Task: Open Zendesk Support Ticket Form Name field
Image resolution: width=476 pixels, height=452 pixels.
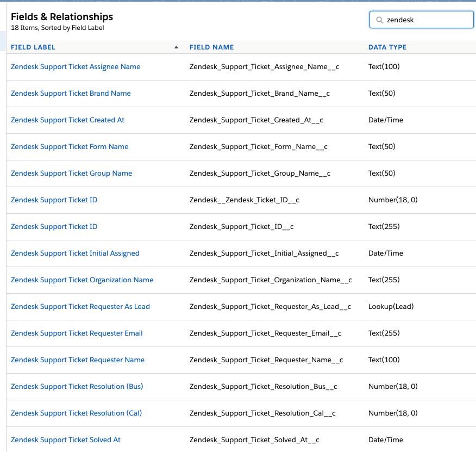Action: click(70, 147)
